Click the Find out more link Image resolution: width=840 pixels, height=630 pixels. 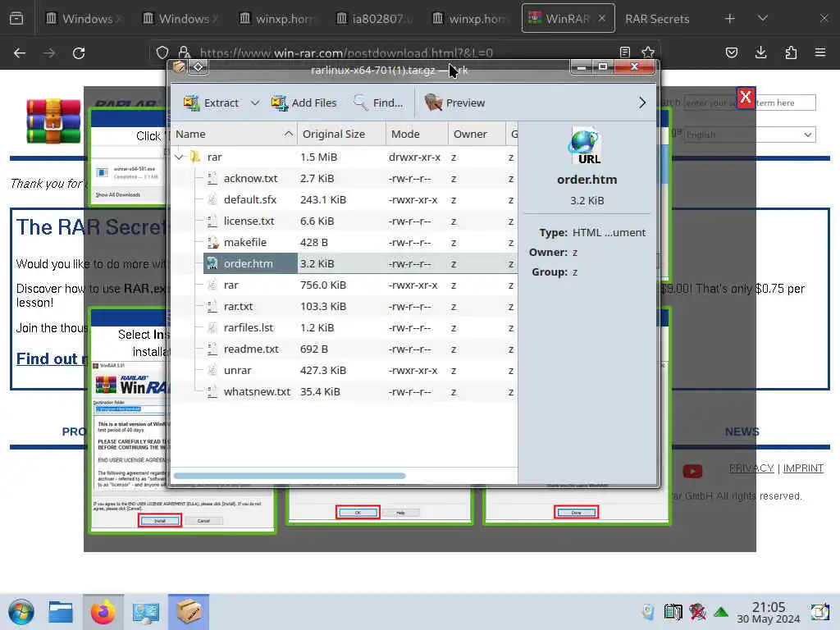[x=51, y=359]
